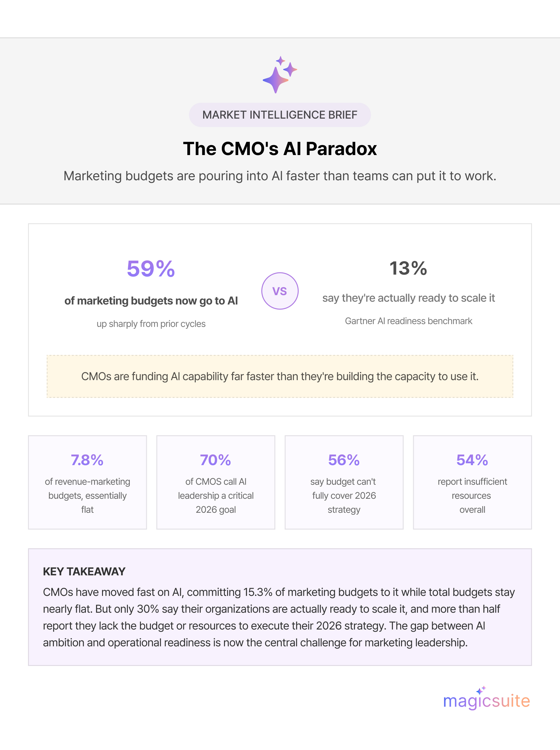
Task: Select the 70% AI leadership card
Action: 216,482
